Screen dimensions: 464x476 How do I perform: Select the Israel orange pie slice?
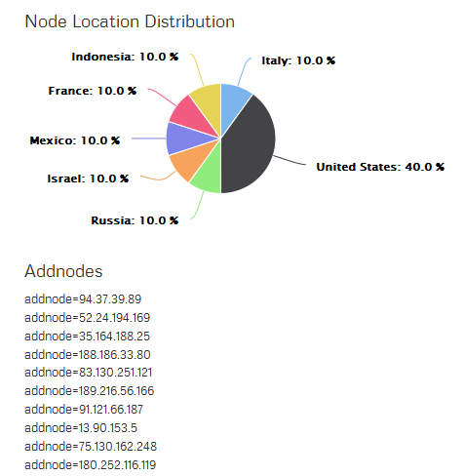tap(190, 161)
